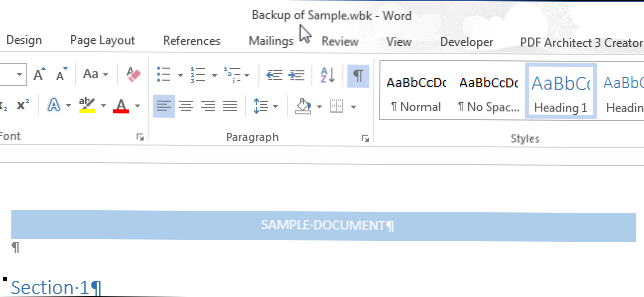Apply the red font color swatch

121,106
